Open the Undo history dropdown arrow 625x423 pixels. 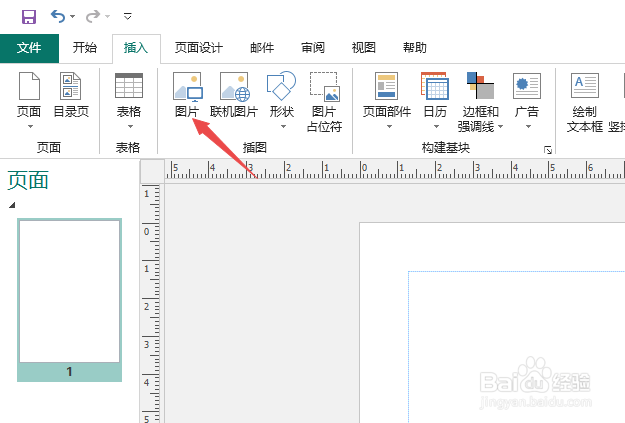(x=72, y=16)
